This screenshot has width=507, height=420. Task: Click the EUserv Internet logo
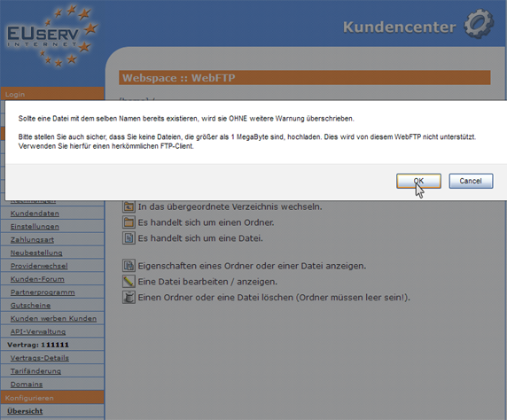pyautogui.click(x=51, y=36)
